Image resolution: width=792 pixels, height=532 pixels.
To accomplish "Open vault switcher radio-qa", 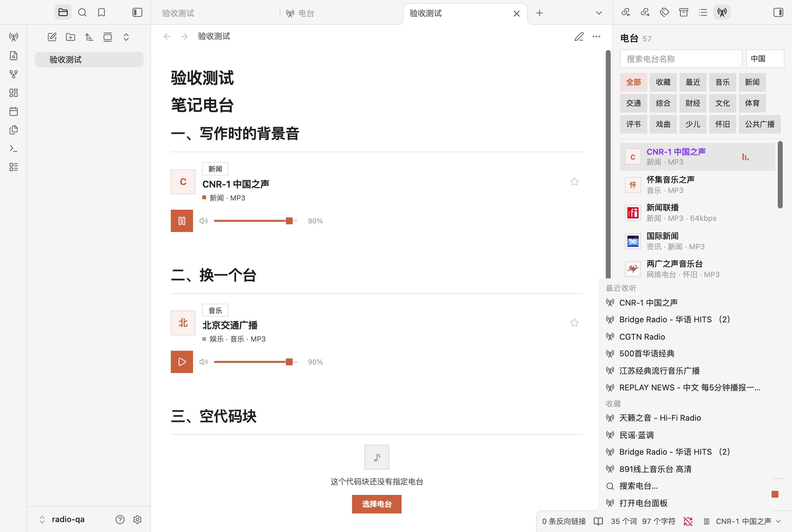I will (62, 519).
